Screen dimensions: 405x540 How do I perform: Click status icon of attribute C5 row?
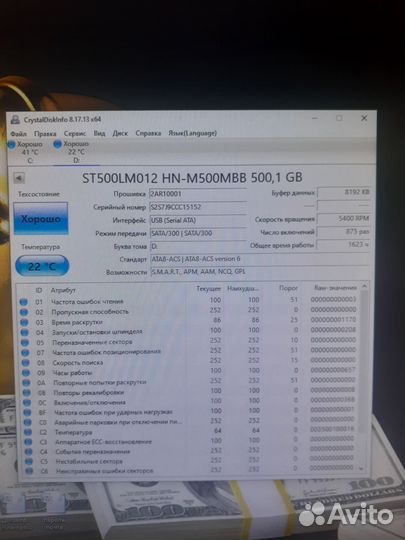pyautogui.click(x=29, y=461)
